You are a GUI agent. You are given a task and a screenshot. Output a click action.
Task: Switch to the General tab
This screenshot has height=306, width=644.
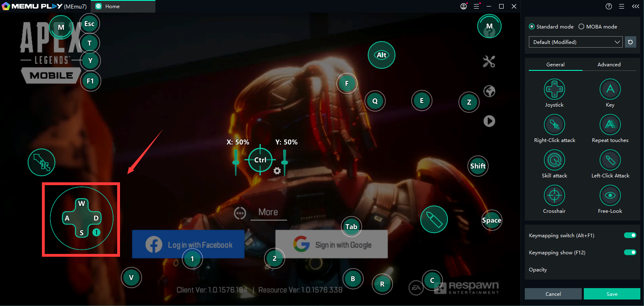pyautogui.click(x=555, y=64)
